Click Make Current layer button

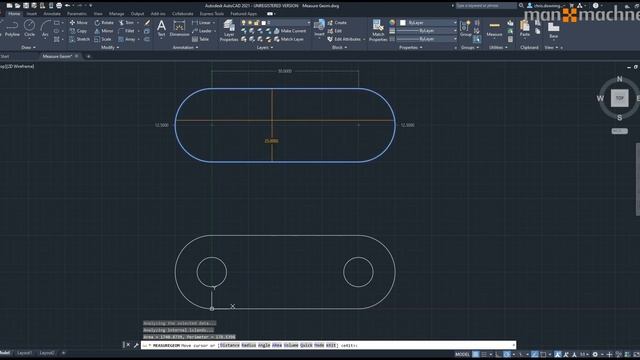(x=290, y=31)
